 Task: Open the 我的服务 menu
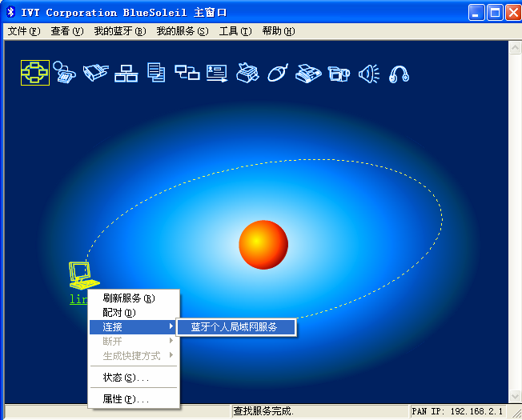point(182,31)
